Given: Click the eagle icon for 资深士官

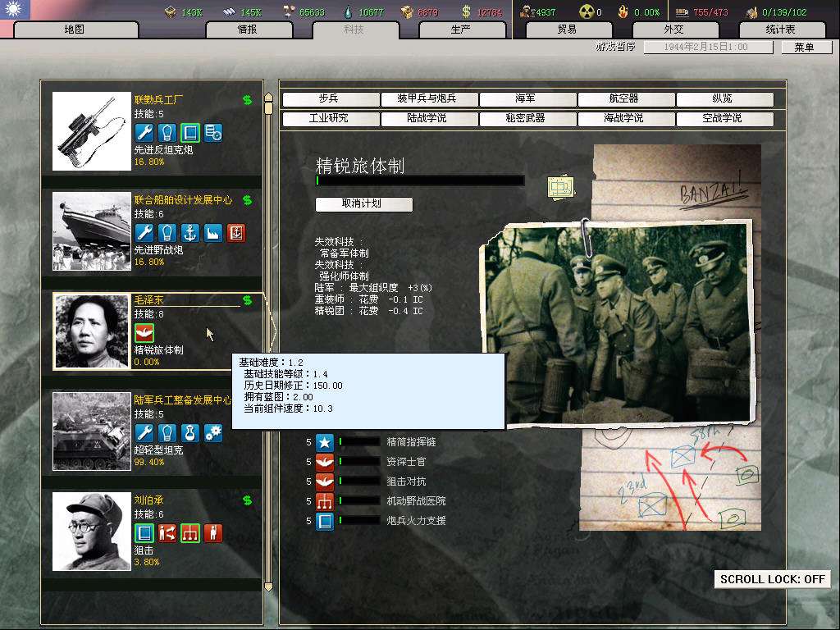Looking at the screenshot, I should [x=325, y=462].
